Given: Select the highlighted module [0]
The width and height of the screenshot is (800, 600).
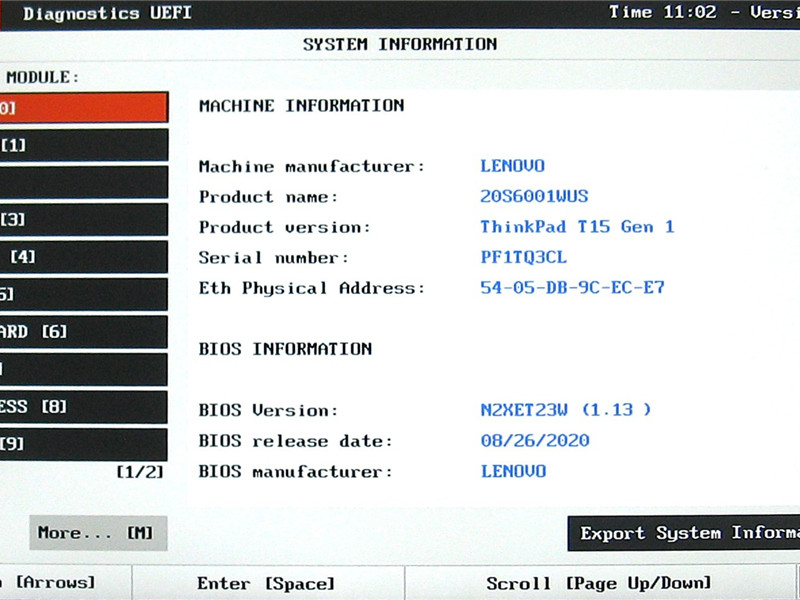Looking at the screenshot, I should click(x=84, y=107).
